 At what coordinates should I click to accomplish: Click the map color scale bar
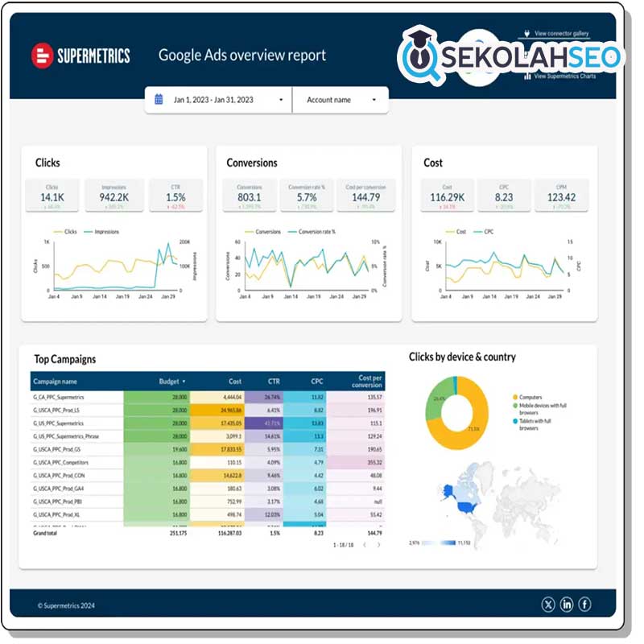coord(440,543)
